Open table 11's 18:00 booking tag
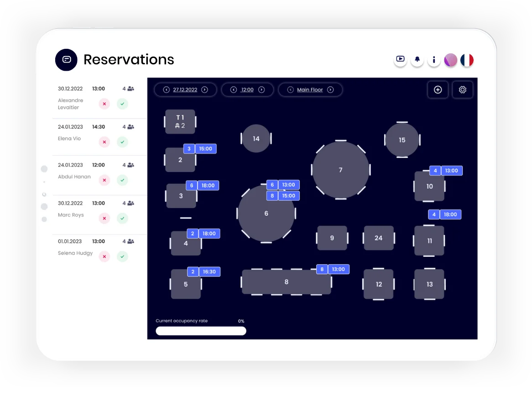The height and width of the screenshot is (396, 532). (x=445, y=214)
